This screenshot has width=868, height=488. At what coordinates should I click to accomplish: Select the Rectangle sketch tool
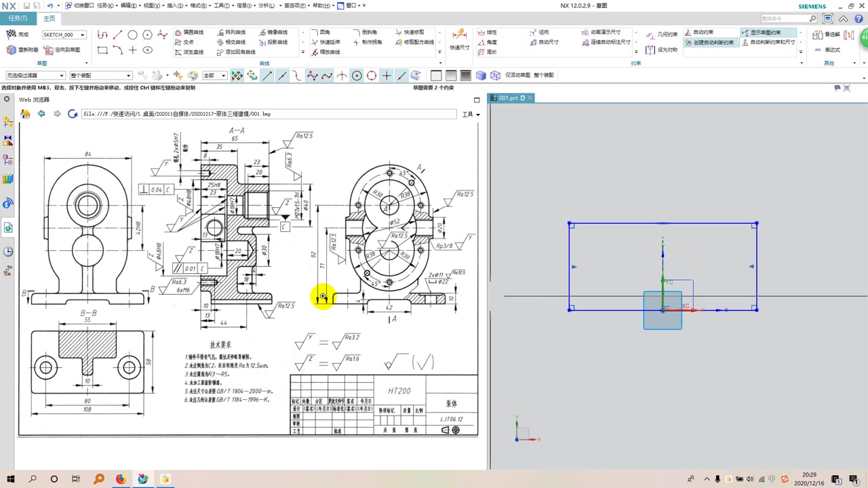point(102,49)
